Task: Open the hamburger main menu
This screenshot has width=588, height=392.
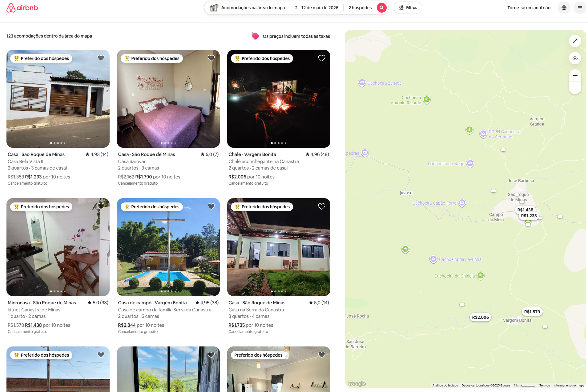Action: click(x=580, y=8)
